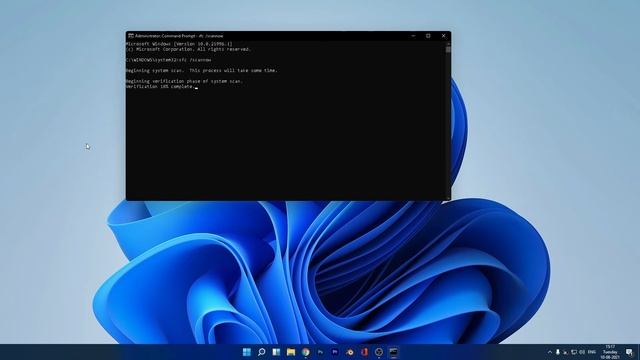This screenshot has width=640, height=360.
Task: Switch ENG input language indicator
Action: 592,352
